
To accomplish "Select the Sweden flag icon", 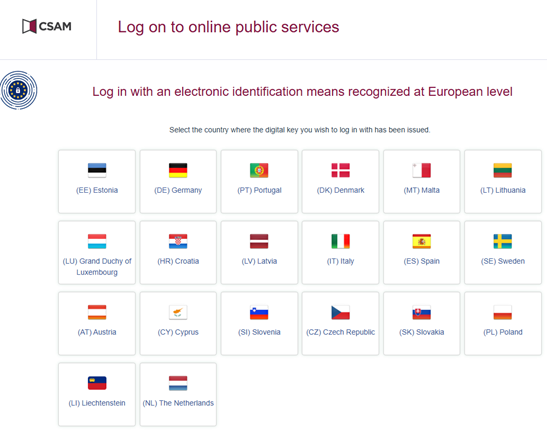I will tap(503, 241).
